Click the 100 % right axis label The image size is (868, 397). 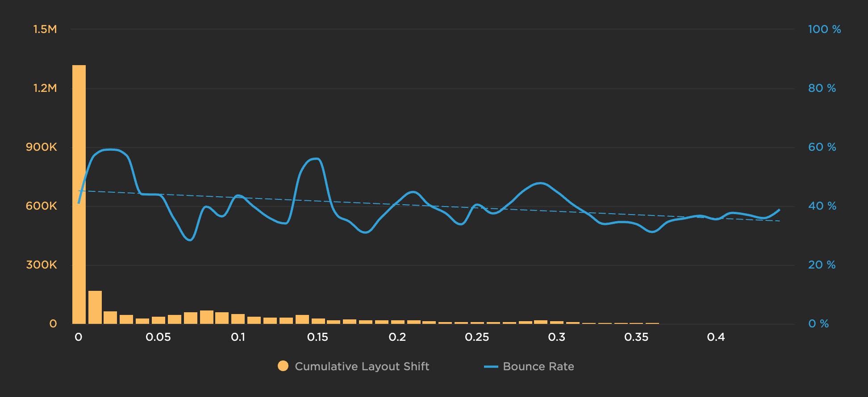[x=824, y=29]
